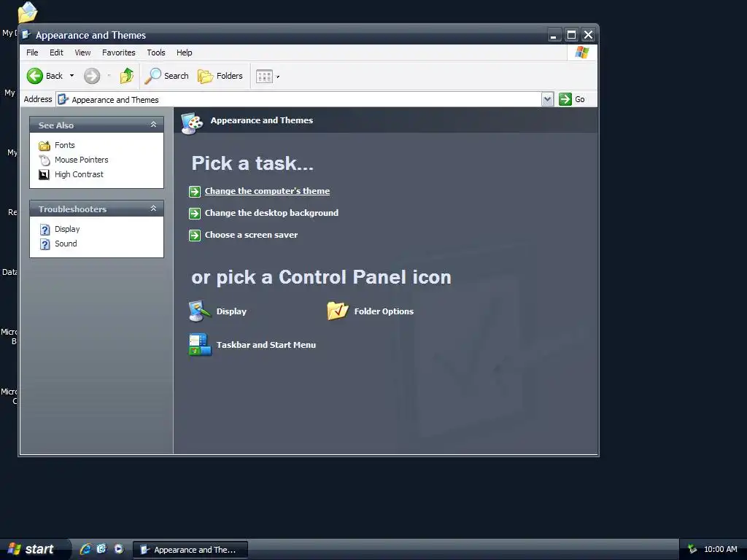Click arrow icon beside Change the computer's theme
747x560 pixels.
(x=194, y=192)
